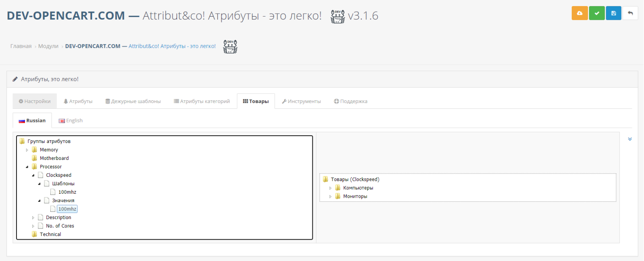Open the Модули breadcrumb link

pyautogui.click(x=48, y=46)
